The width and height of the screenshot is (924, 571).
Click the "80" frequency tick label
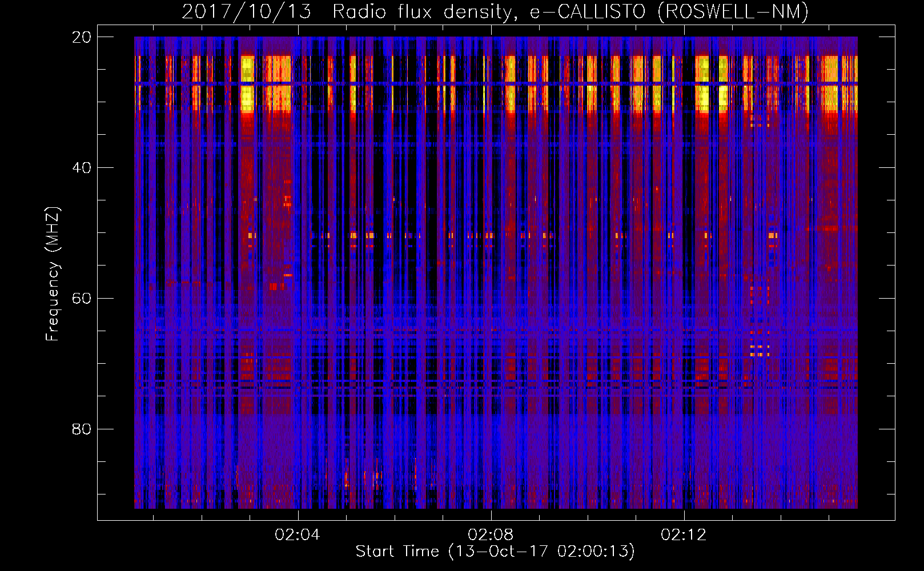82,429
